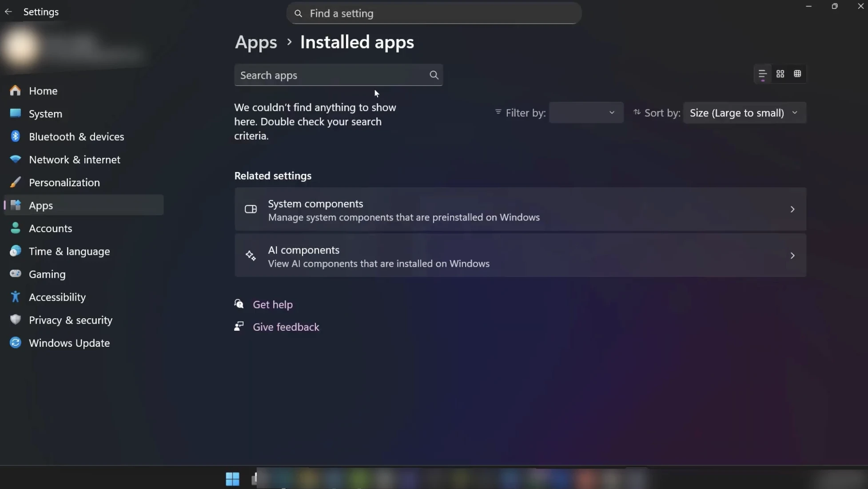Image resolution: width=868 pixels, height=489 pixels.
Task: Open Time & language settings
Action: coord(84,251)
